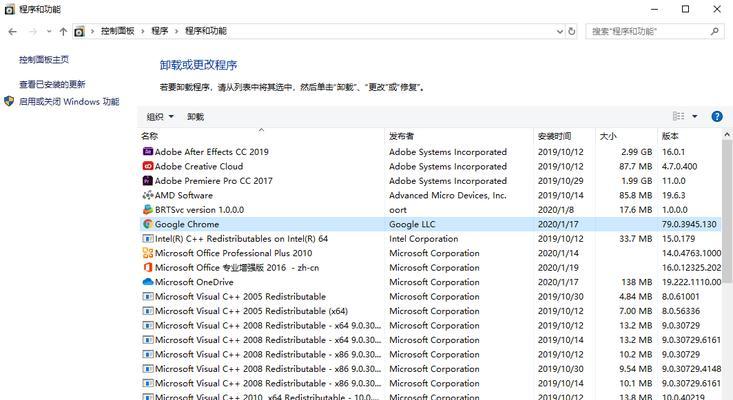Sort by the 大小 column header
Image resolution: width=733 pixels, height=400 pixels.
(x=626, y=136)
